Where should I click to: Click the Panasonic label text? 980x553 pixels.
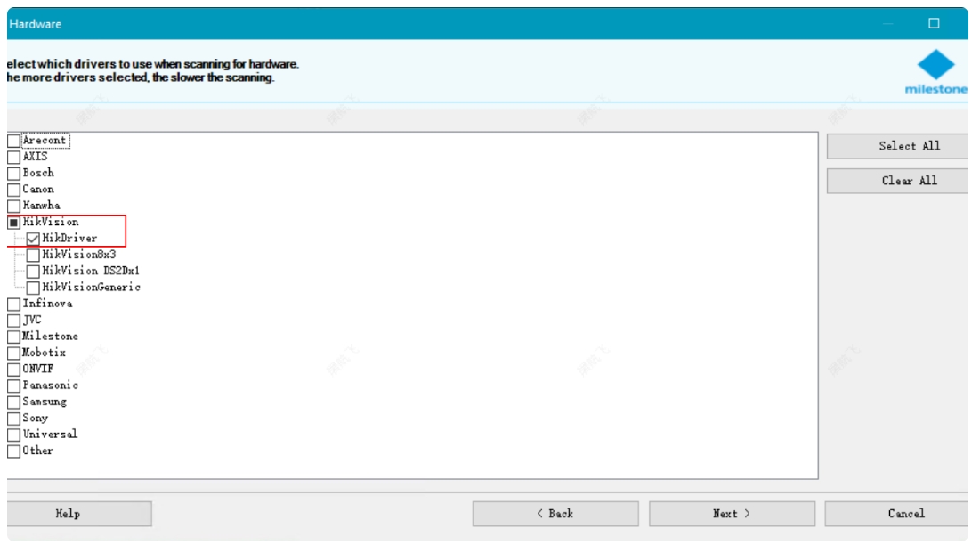50,385
